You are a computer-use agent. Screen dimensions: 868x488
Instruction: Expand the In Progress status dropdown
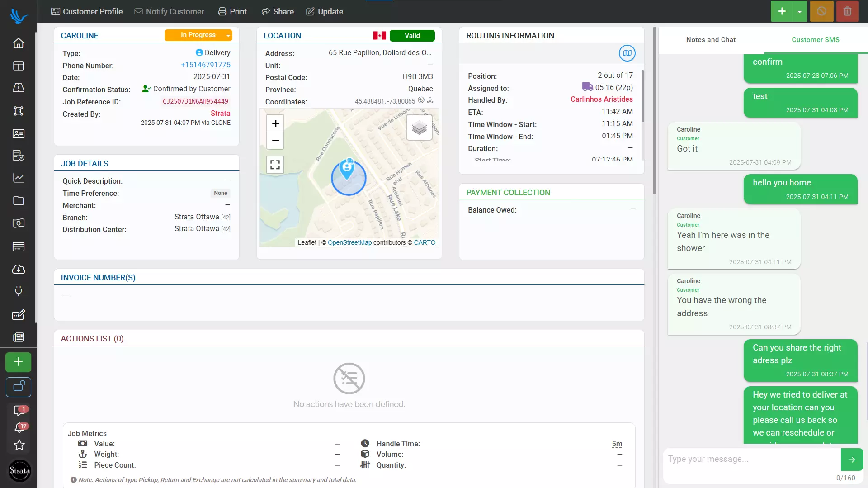click(228, 35)
